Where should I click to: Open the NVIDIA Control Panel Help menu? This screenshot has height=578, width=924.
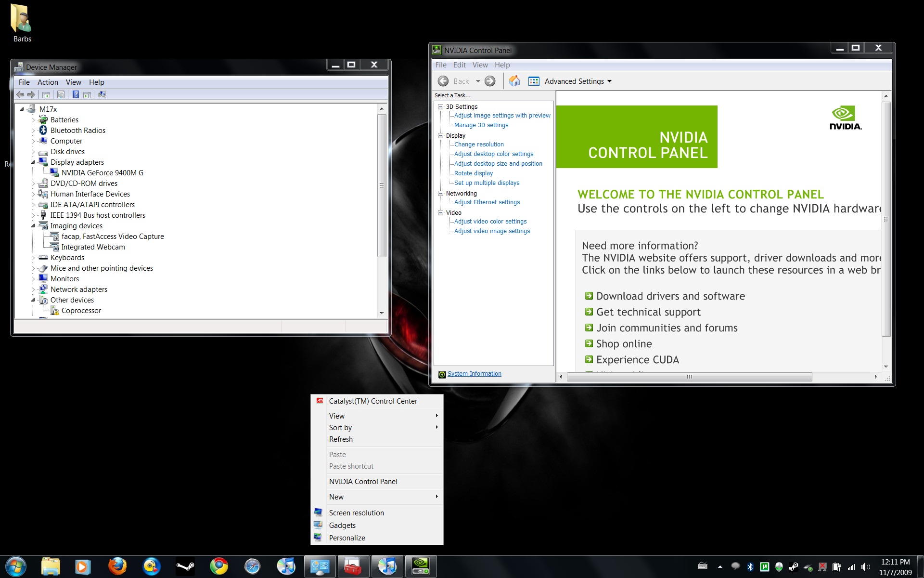click(x=502, y=65)
